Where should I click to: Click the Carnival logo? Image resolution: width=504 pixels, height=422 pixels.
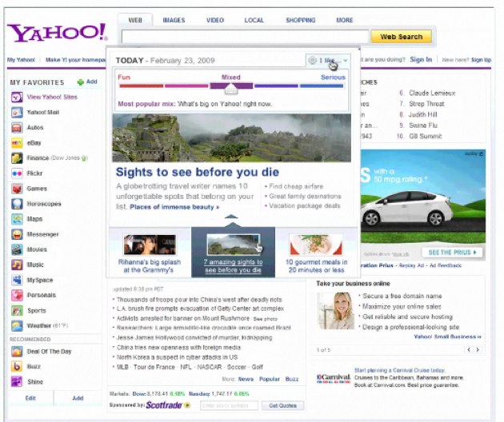point(334,378)
